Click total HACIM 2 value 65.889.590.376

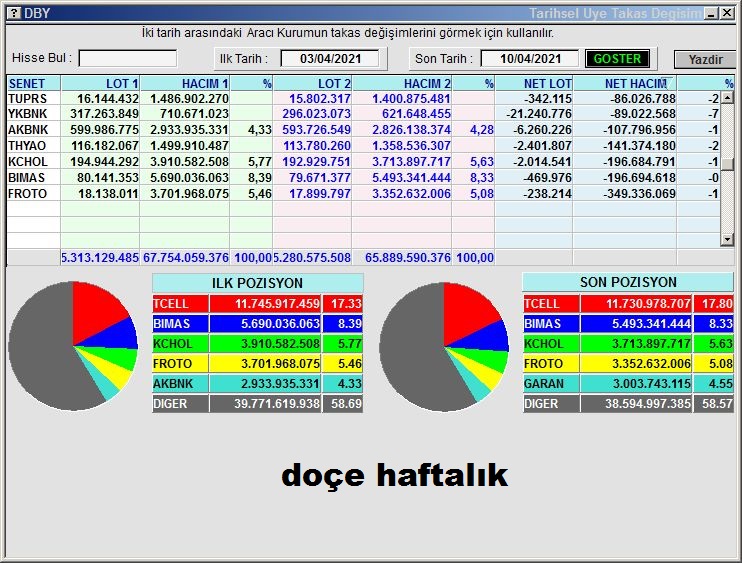click(408, 257)
